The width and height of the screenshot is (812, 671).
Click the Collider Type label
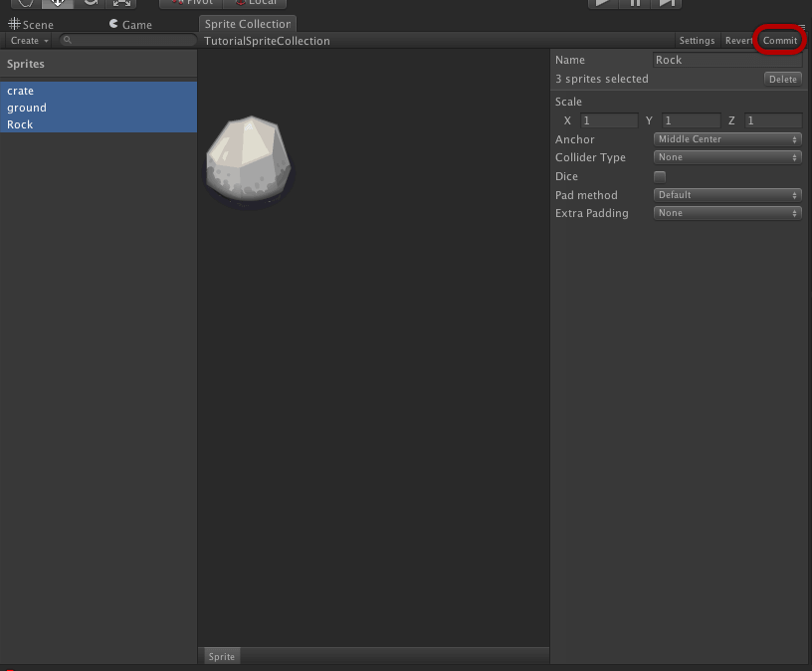coord(590,157)
